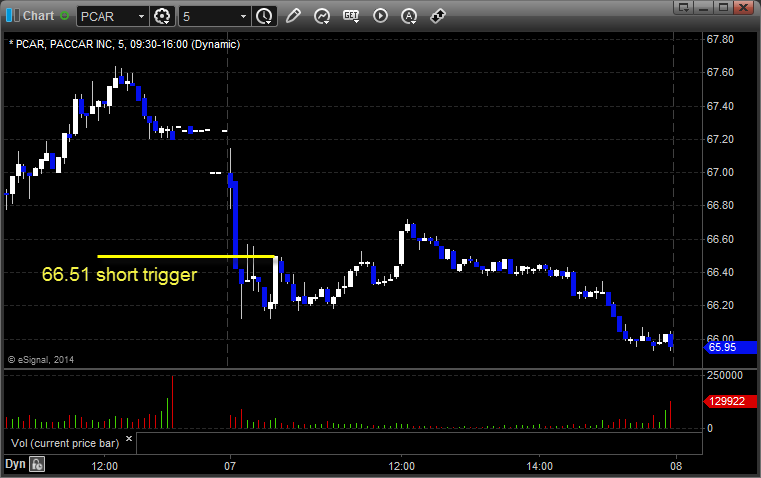The height and width of the screenshot is (478, 761).
Task: Click the bar replay play button
Action: point(380,16)
